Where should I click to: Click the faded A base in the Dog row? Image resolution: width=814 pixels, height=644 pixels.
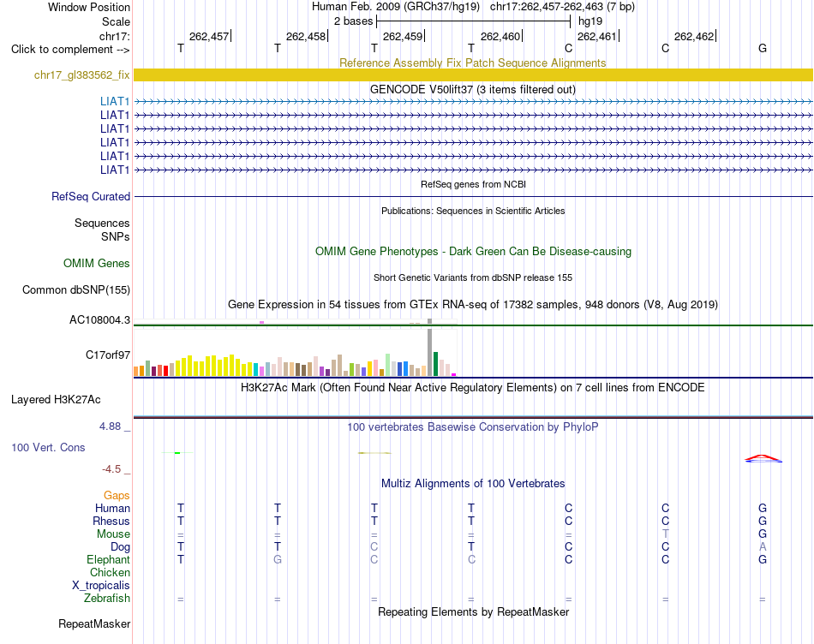coord(762,546)
